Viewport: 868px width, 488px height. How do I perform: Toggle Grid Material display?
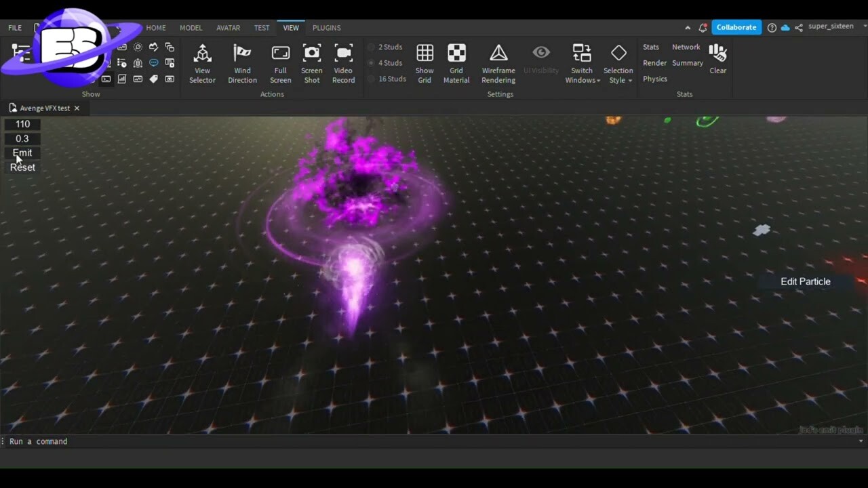point(456,62)
